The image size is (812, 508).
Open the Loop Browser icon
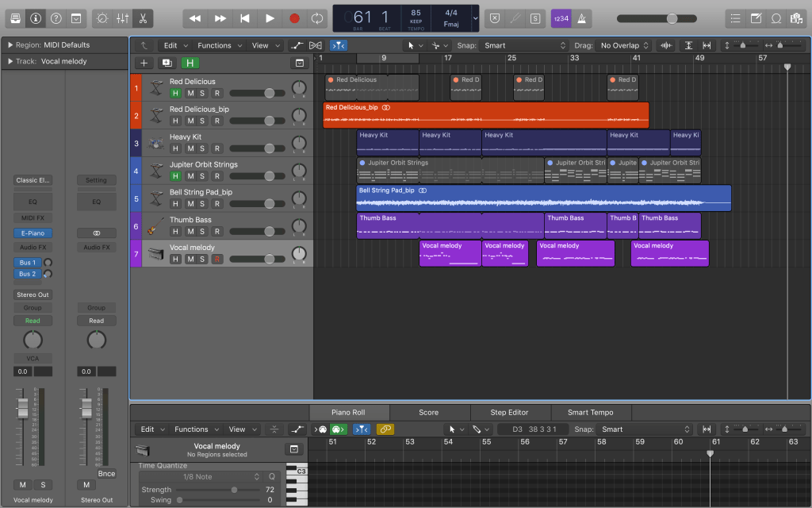(776, 17)
